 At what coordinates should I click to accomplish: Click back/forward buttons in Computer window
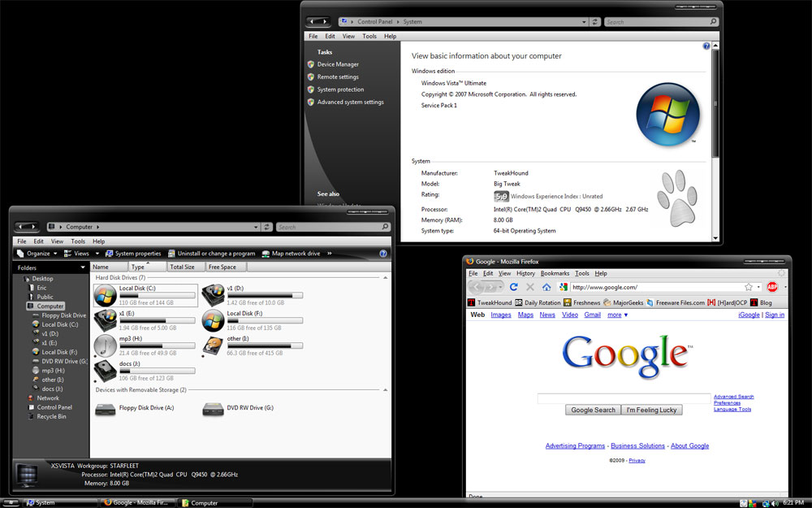click(27, 227)
